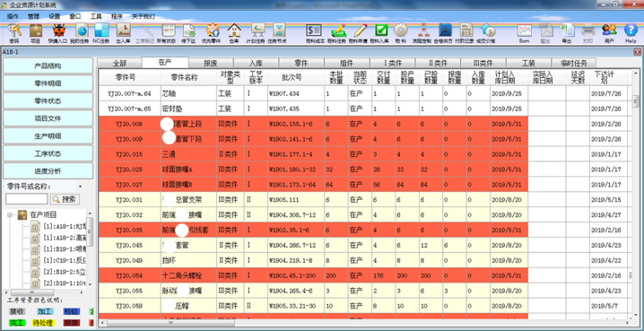This screenshot has height=331, width=644.
Task: Switch to the 工装 tab
Action: pyautogui.click(x=528, y=64)
